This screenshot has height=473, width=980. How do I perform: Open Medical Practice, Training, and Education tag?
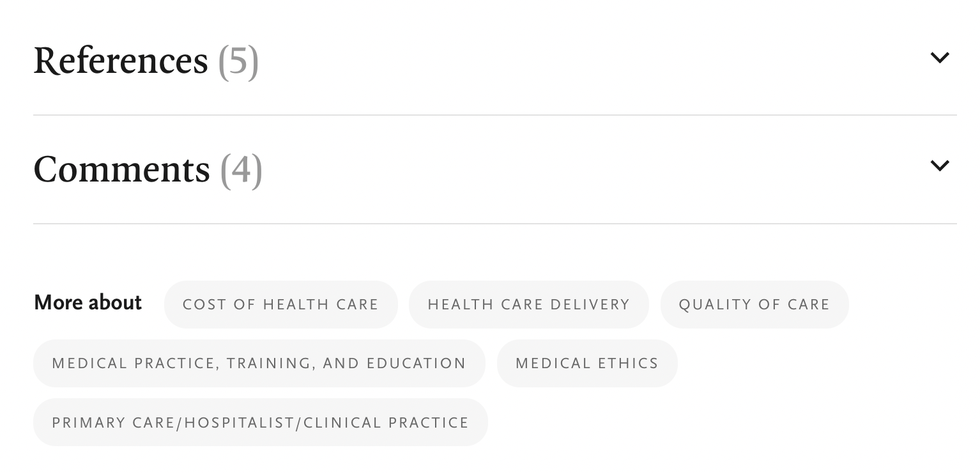259,363
